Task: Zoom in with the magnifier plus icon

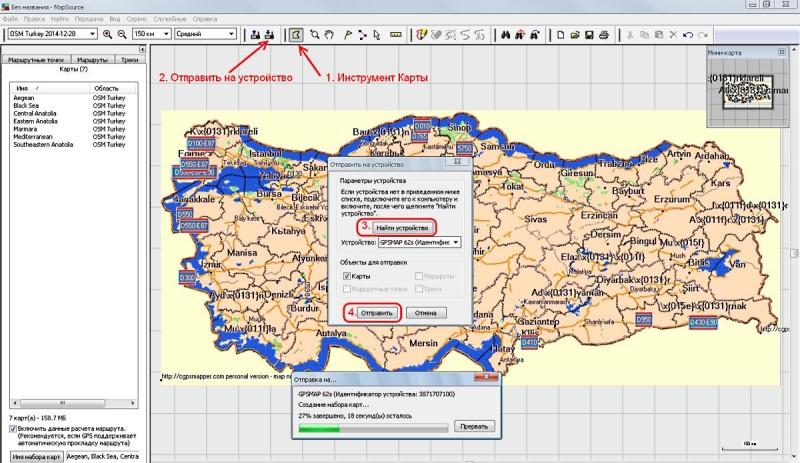Action: tap(107, 34)
